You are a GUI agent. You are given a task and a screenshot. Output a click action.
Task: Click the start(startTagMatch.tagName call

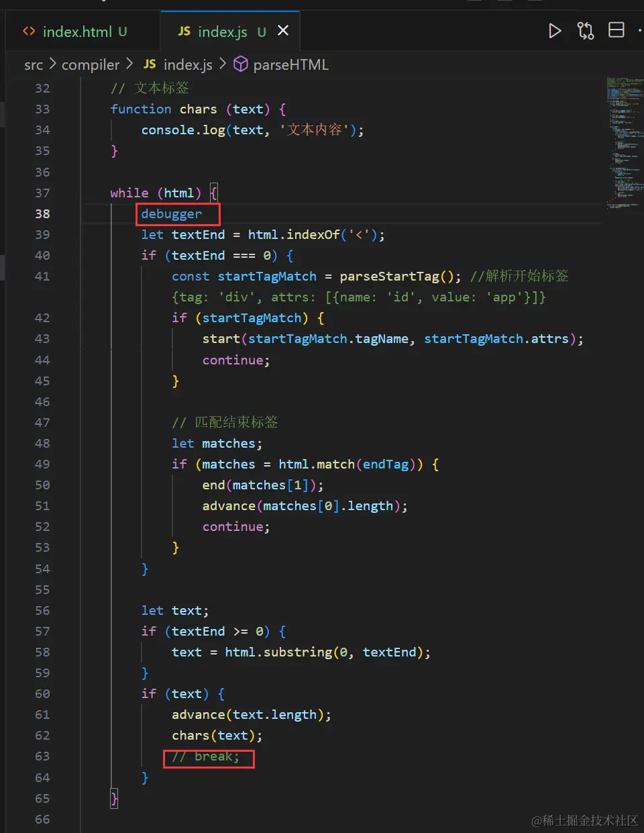[x=393, y=339]
